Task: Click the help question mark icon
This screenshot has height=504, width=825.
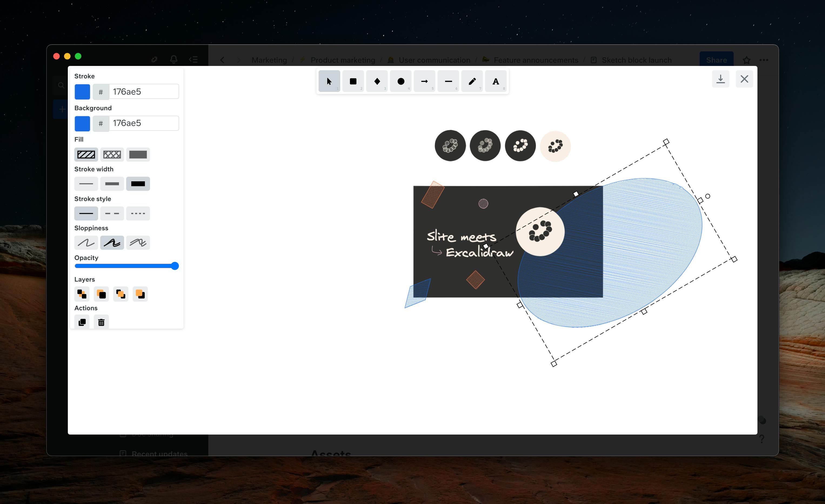Action: [x=762, y=439]
